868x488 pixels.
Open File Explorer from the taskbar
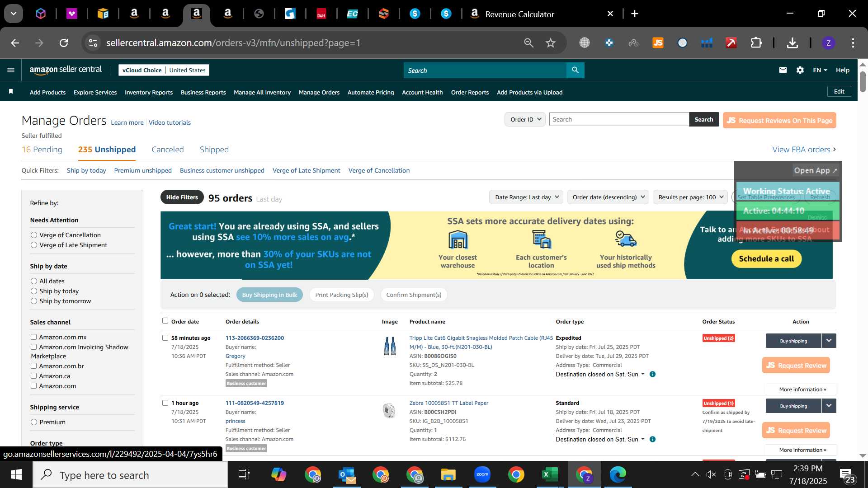pos(448,474)
